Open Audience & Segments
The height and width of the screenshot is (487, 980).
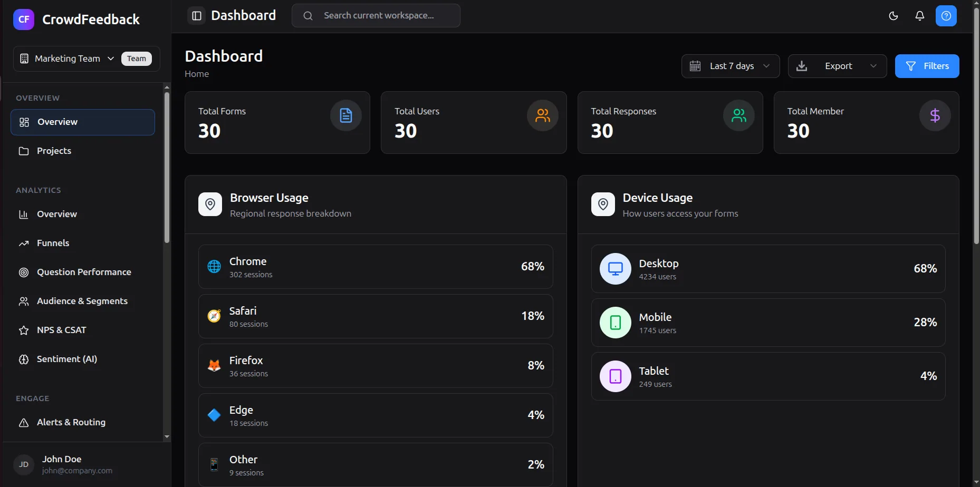click(83, 301)
